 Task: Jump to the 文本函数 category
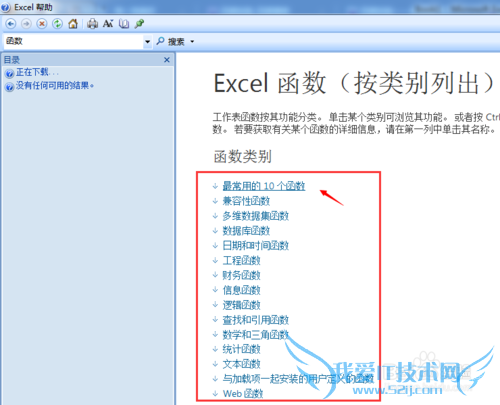click(x=242, y=364)
